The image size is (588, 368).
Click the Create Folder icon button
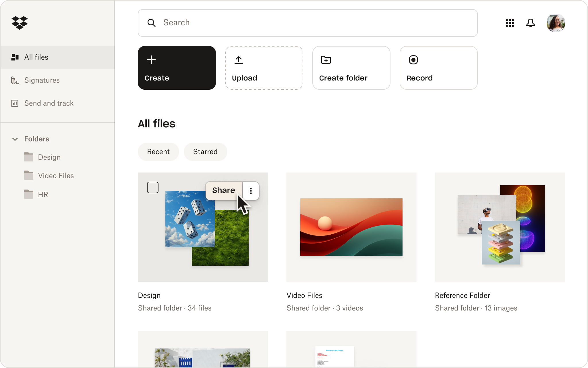pyautogui.click(x=326, y=59)
